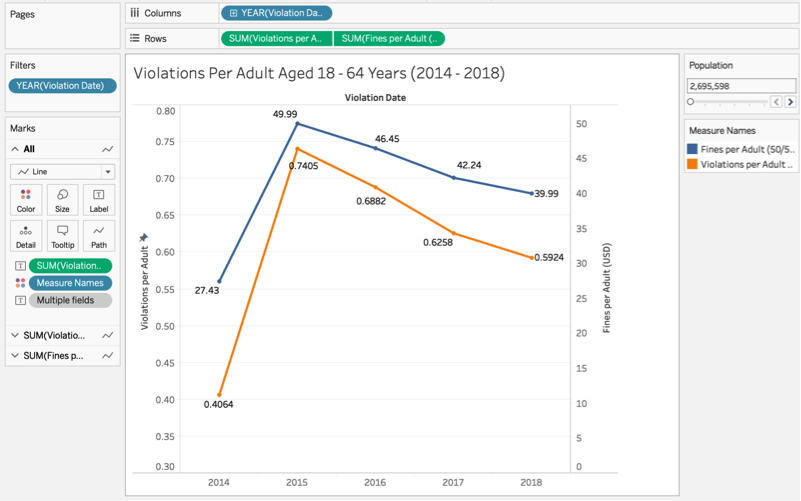Screen dimensions: 801x501
Task: Expand the SUM(Violations) marks section
Action: point(15,336)
